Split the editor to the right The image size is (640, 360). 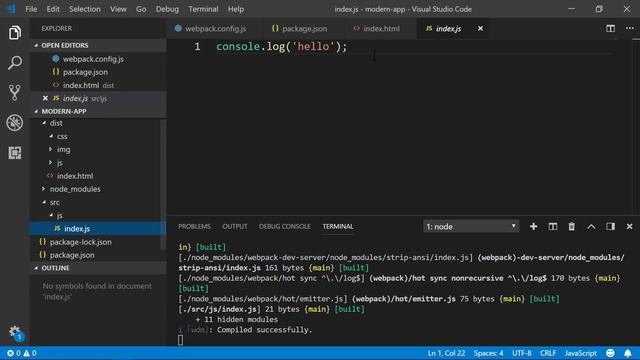(610, 29)
